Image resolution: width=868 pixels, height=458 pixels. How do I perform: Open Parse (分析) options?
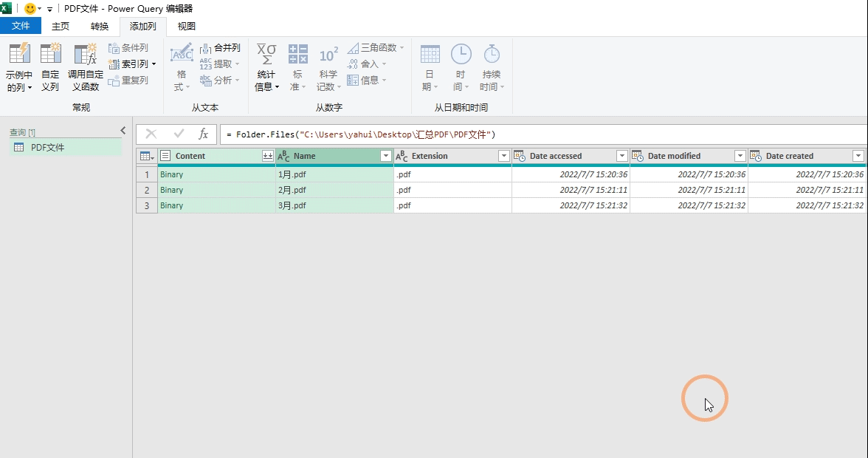220,81
